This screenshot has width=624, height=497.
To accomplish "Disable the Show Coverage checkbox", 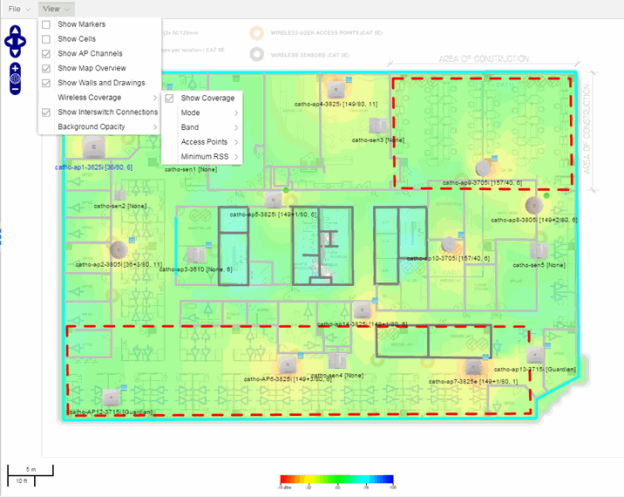I will pyautogui.click(x=170, y=99).
